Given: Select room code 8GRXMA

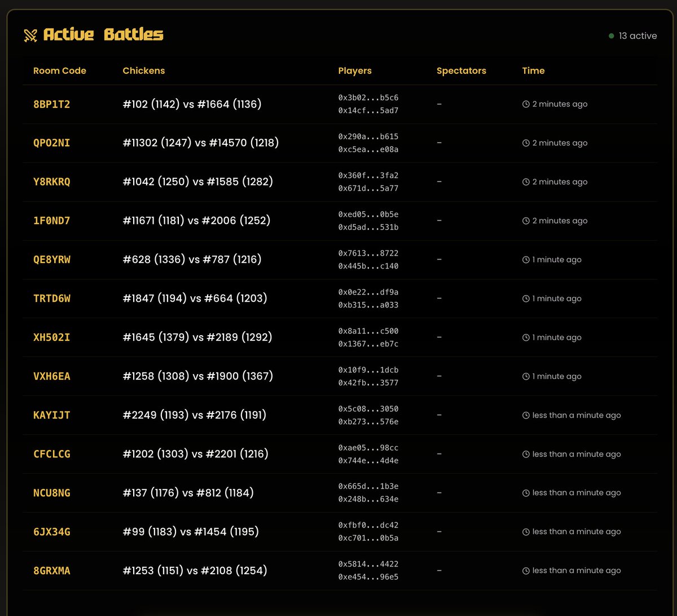Looking at the screenshot, I should pos(52,571).
